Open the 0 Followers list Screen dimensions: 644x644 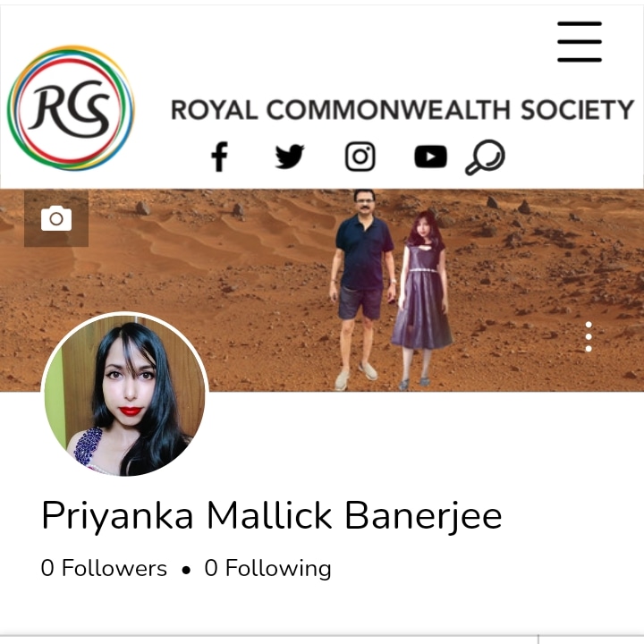104,569
